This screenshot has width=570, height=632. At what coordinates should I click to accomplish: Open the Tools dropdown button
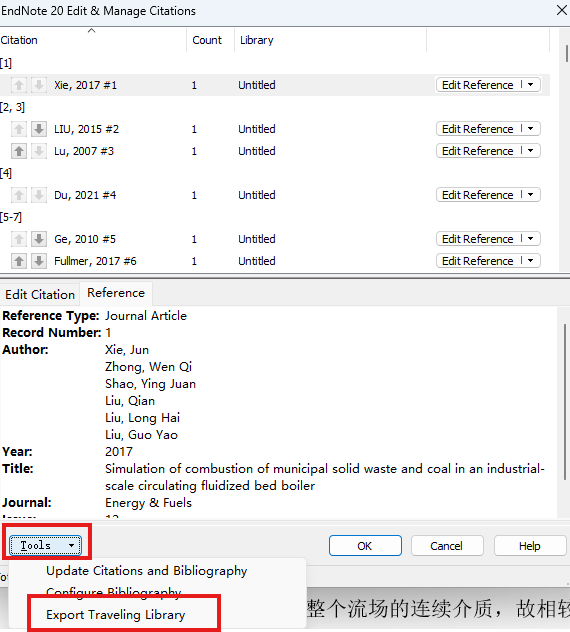46,545
